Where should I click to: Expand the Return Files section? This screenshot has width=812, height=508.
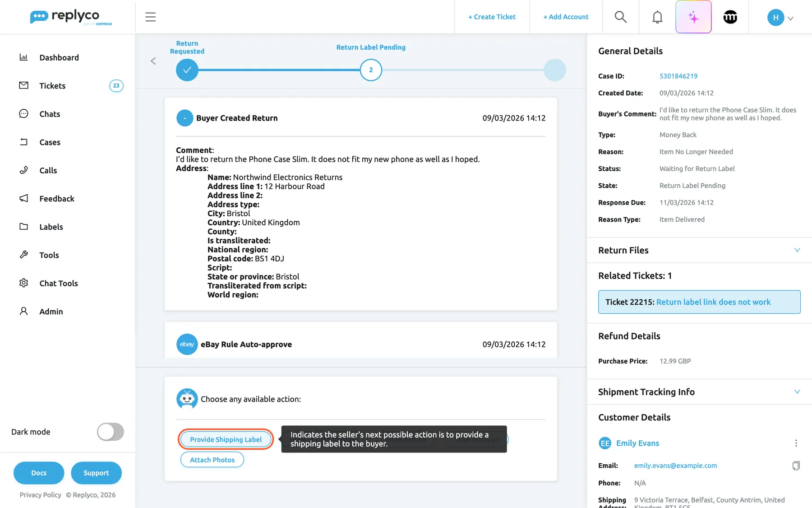[x=797, y=250]
